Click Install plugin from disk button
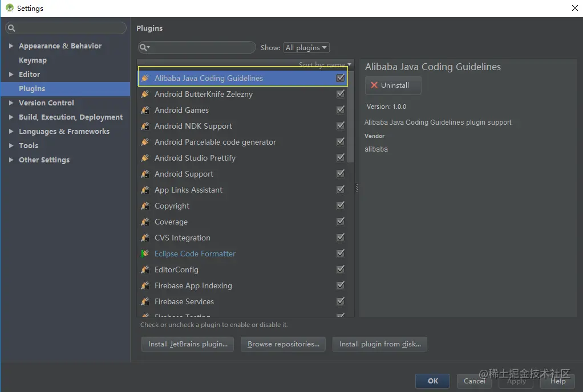 (x=380, y=344)
